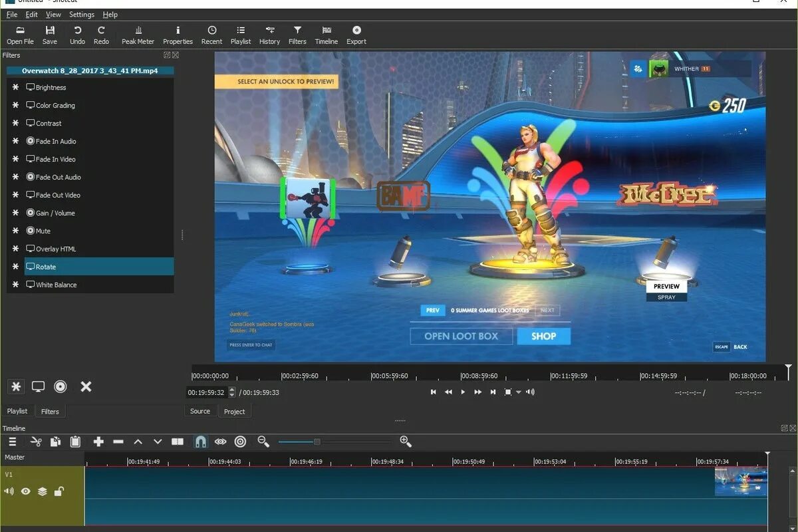
Task: Open the View menu
Action: (53, 14)
